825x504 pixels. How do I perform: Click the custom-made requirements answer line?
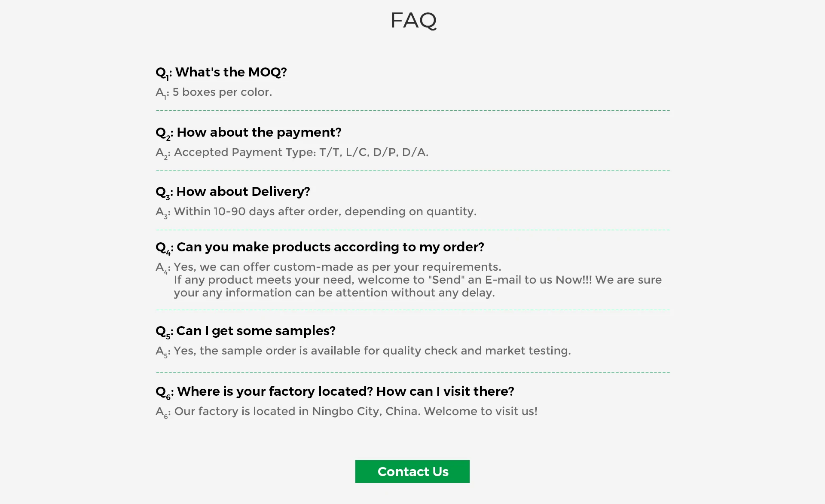(x=329, y=267)
